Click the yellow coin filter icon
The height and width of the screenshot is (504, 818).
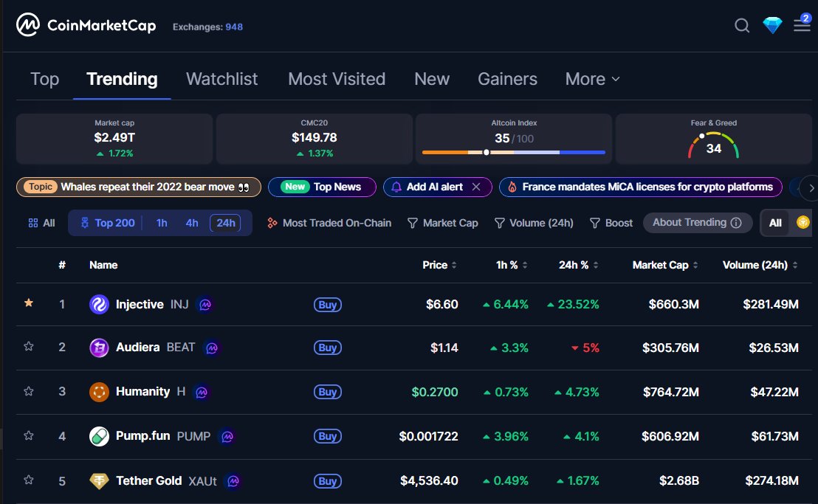click(803, 223)
